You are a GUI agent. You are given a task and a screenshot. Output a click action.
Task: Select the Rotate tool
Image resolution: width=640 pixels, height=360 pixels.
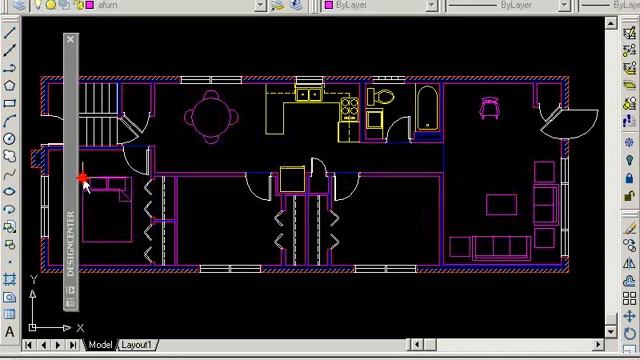629,333
